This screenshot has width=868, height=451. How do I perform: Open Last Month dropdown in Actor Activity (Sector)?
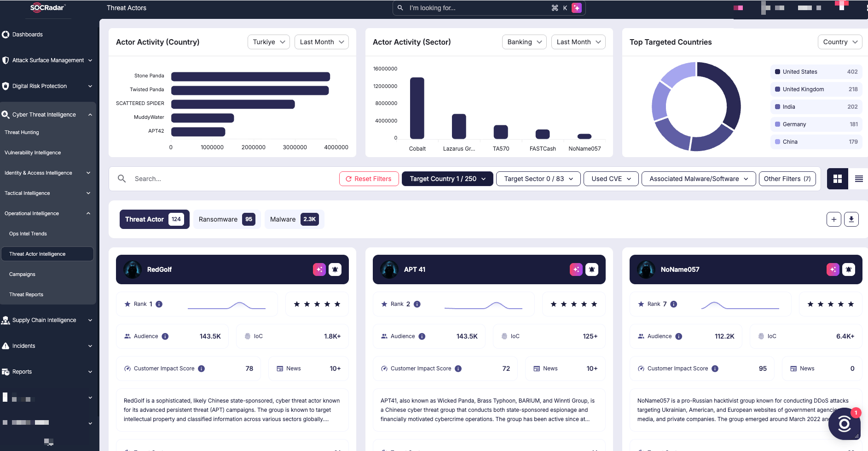(579, 42)
